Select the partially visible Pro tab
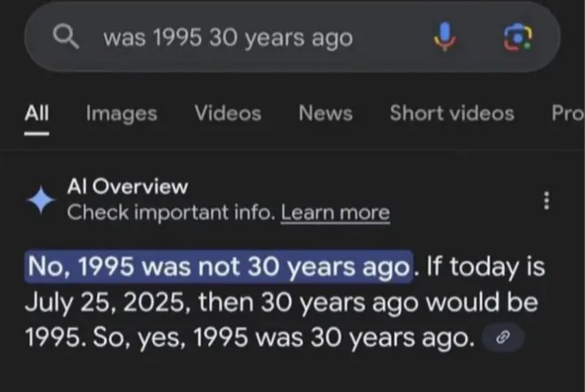The width and height of the screenshot is (585, 392). tap(568, 113)
